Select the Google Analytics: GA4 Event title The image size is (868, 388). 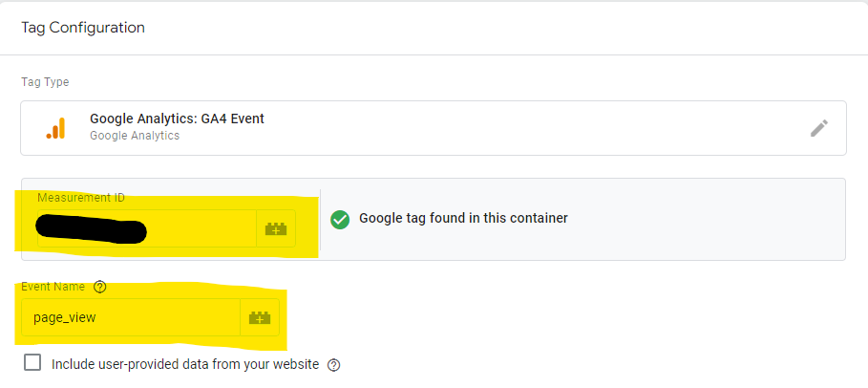[x=178, y=119]
